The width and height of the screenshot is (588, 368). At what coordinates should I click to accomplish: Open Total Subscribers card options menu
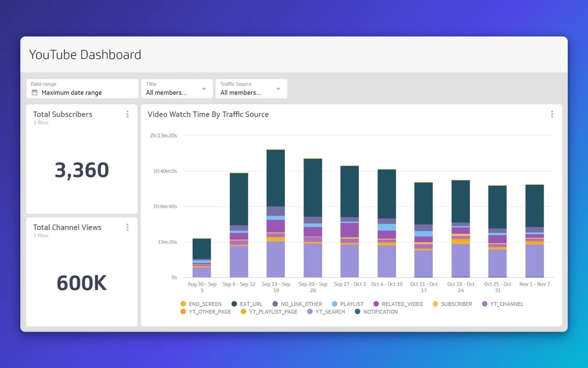127,114
